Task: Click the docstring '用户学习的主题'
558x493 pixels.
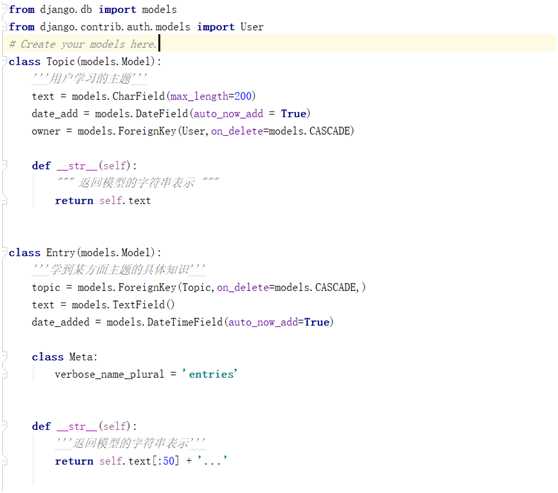Action: pyautogui.click(x=90, y=79)
